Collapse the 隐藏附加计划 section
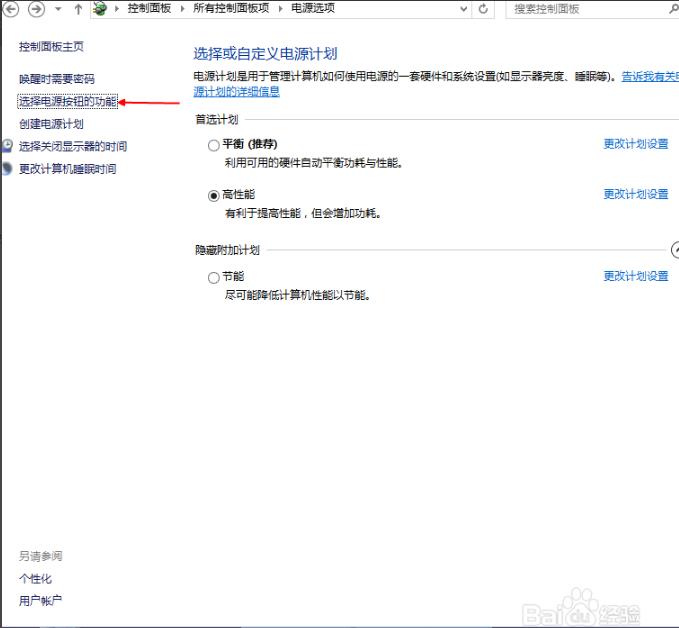This screenshot has width=679, height=628. (x=674, y=250)
